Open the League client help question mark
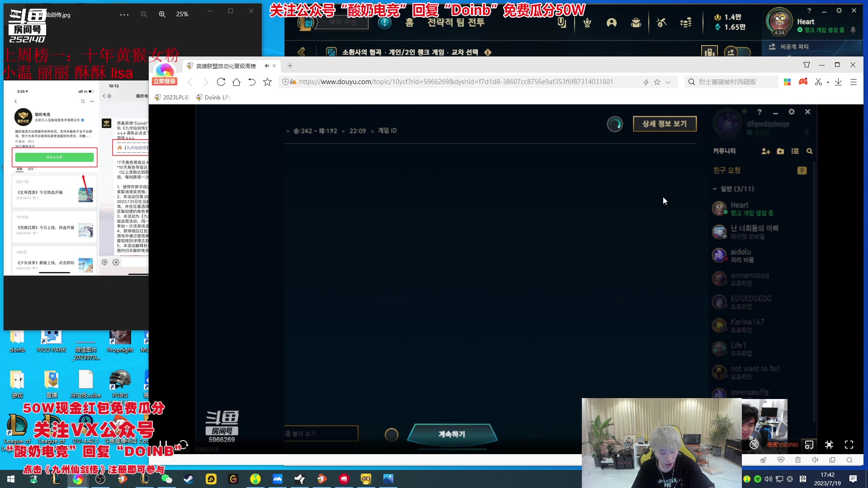 point(809,10)
